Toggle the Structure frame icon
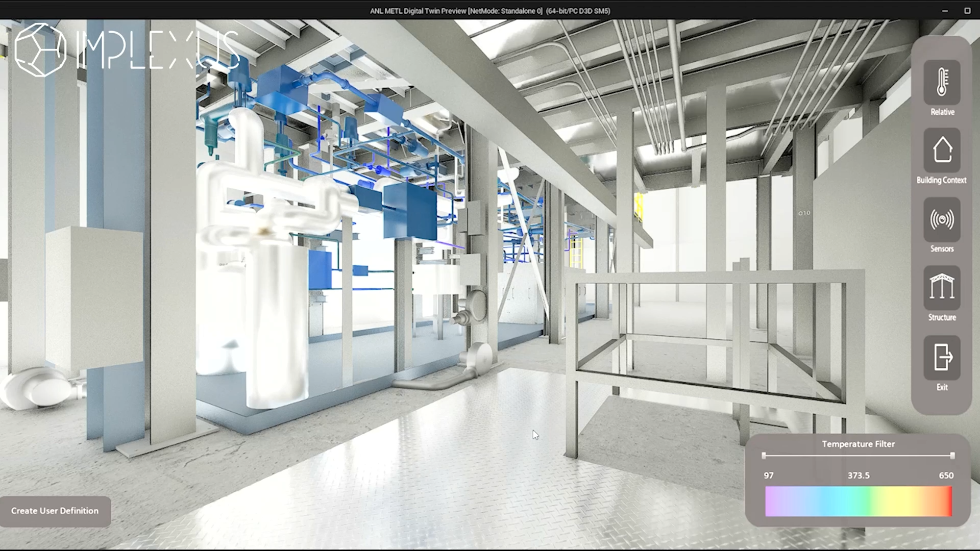 pos(942,288)
